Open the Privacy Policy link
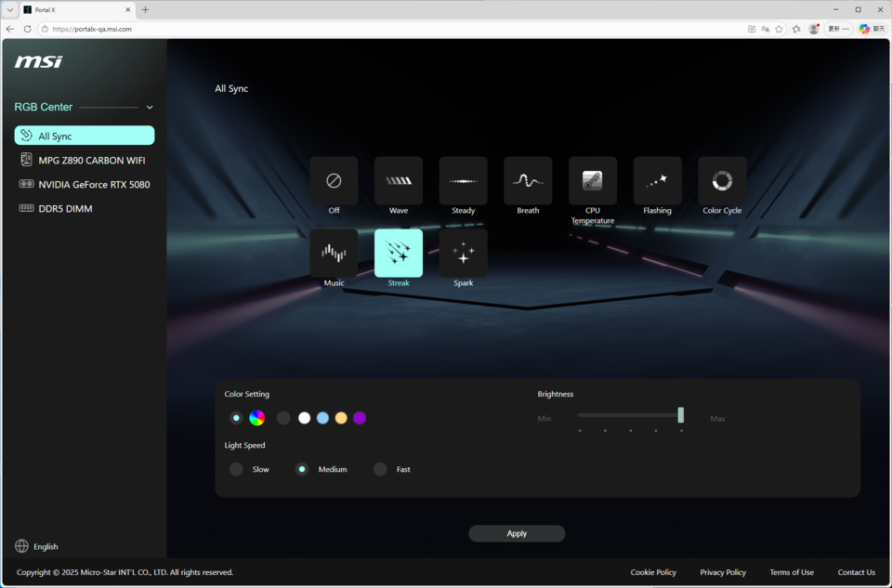The width and height of the screenshot is (892, 588). (723, 572)
